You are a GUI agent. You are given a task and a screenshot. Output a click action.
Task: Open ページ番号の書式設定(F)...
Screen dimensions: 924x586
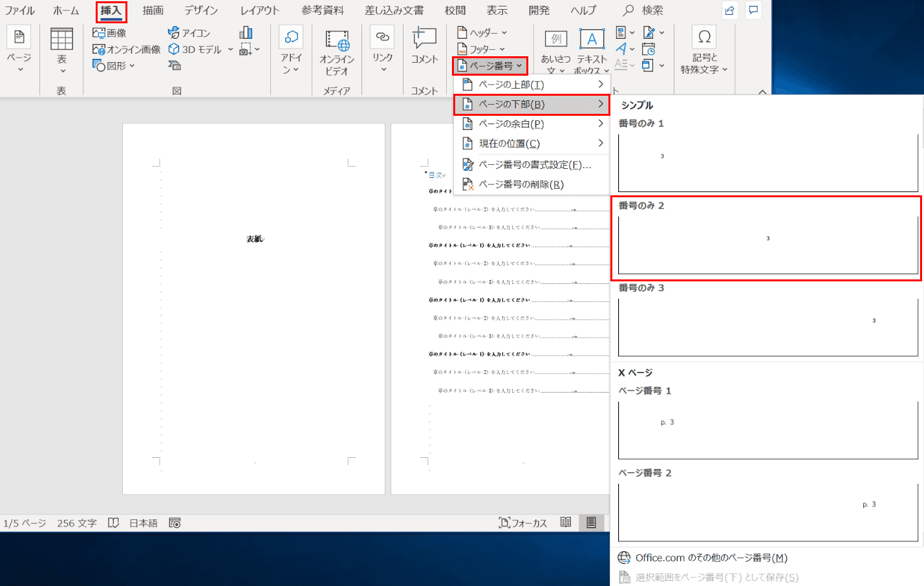tap(532, 165)
